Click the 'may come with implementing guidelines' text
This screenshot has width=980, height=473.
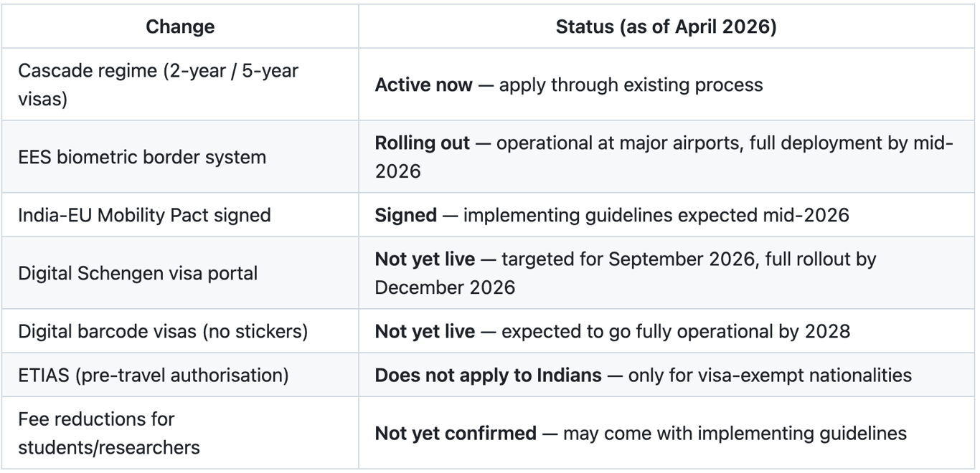click(735, 433)
